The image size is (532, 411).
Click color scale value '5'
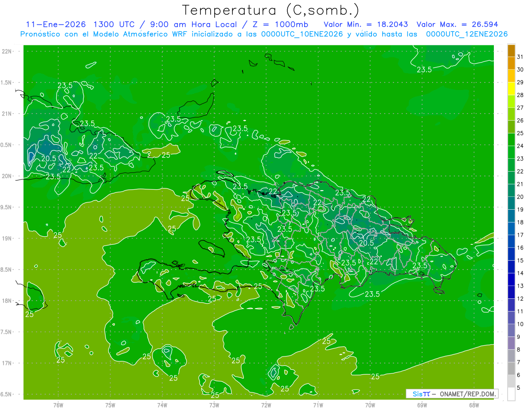[519, 388]
